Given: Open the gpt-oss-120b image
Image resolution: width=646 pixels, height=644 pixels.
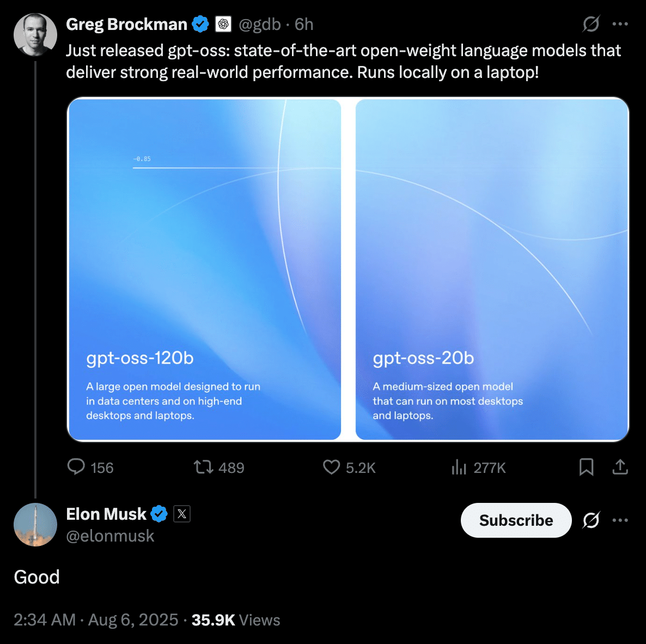Looking at the screenshot, I should point(204,269).
